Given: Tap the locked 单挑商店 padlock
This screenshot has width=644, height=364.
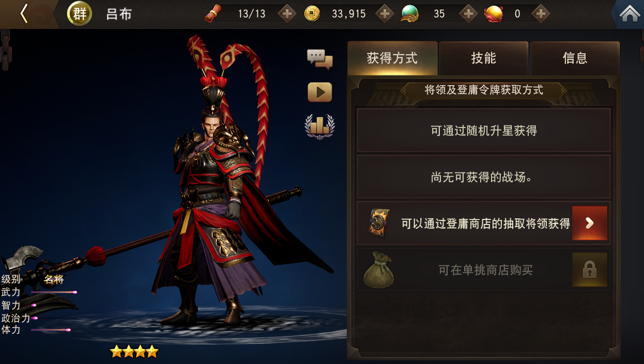Looking at the screenshot, I should point(590,270).
